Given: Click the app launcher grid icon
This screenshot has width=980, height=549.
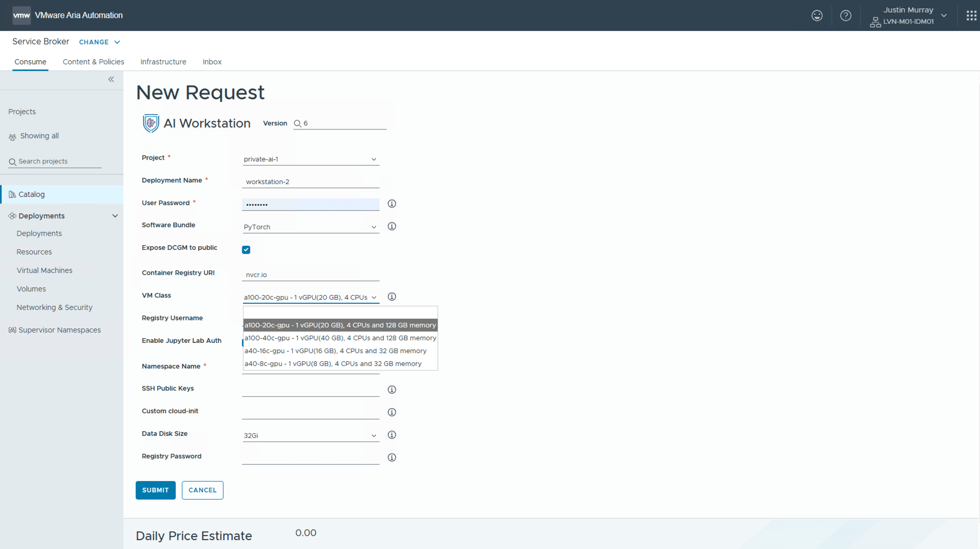Looking at the screenshot, I should coord(971,15).
